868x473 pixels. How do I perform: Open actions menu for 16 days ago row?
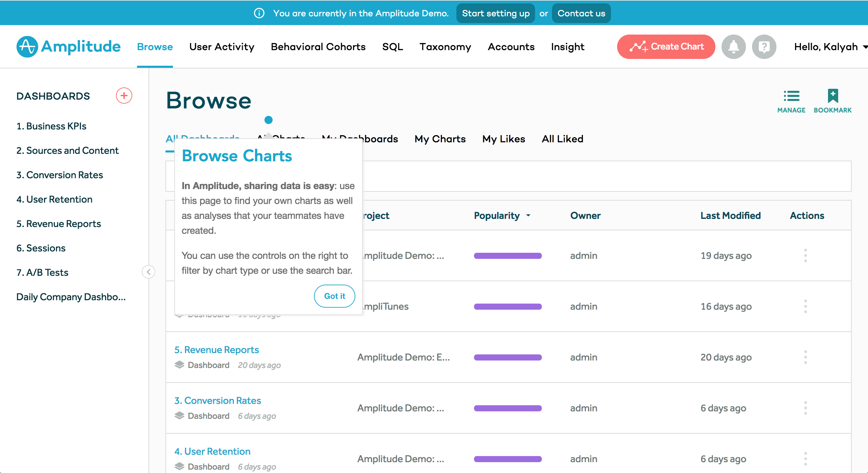pyautogui.click(x=806, y=306)
